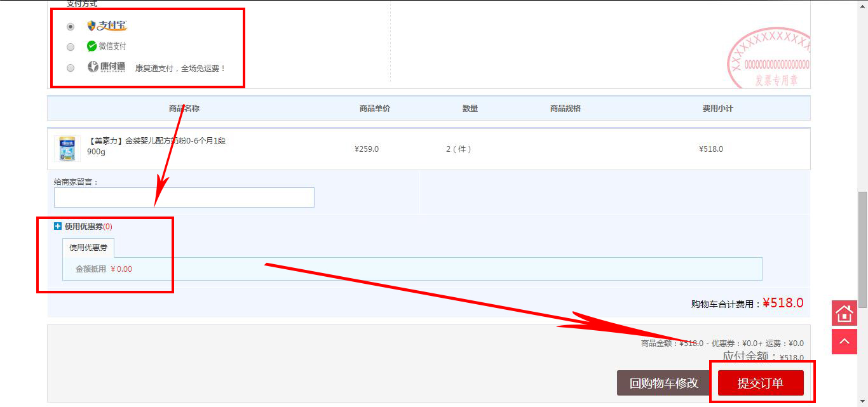Click the 商品单价 column header

coord(375,109)
